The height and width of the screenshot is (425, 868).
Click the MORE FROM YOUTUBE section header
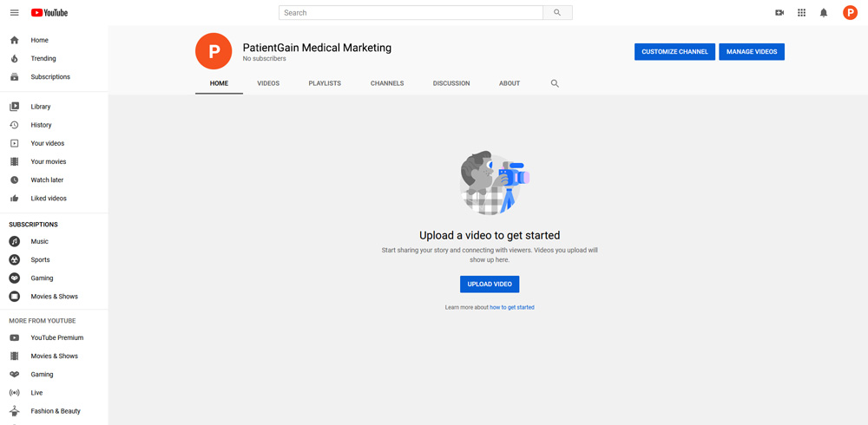42,321
